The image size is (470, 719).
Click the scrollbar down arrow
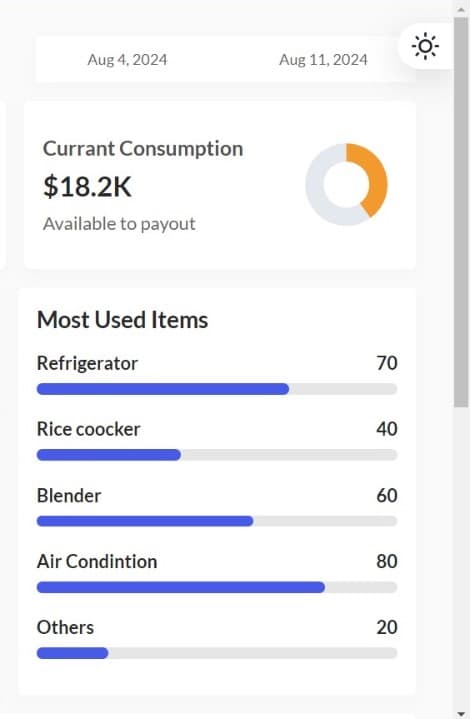click(461, 713)
